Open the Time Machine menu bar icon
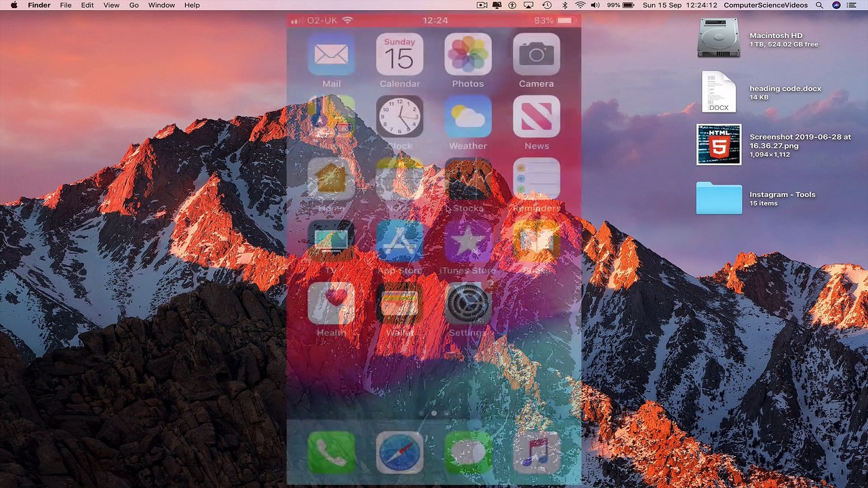 [x=547, y=5]
